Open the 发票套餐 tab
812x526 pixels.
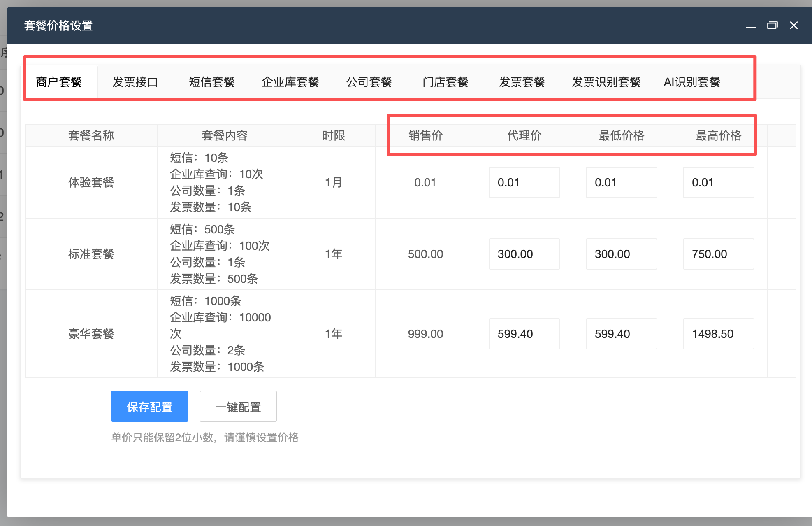[522, 82]
